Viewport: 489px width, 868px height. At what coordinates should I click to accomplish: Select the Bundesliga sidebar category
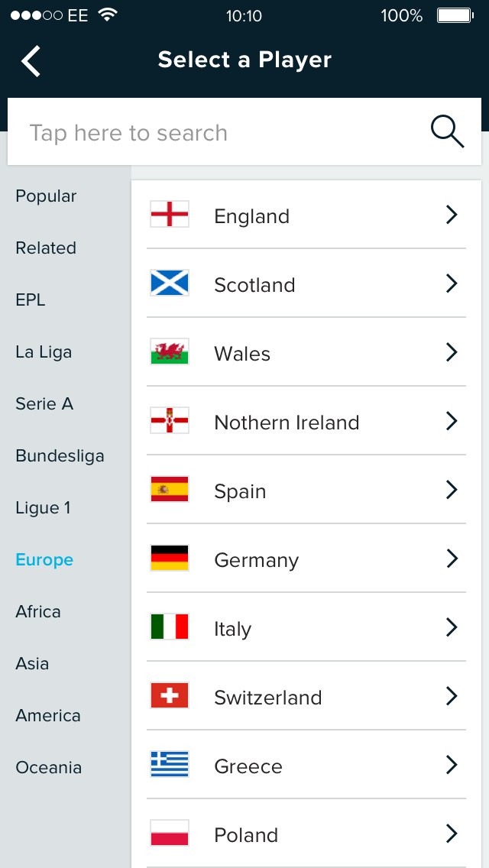click(60, 456)
